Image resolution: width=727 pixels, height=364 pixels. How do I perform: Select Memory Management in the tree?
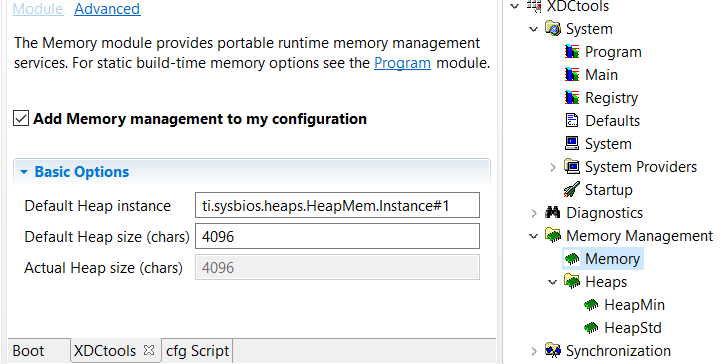click(639, 236)
